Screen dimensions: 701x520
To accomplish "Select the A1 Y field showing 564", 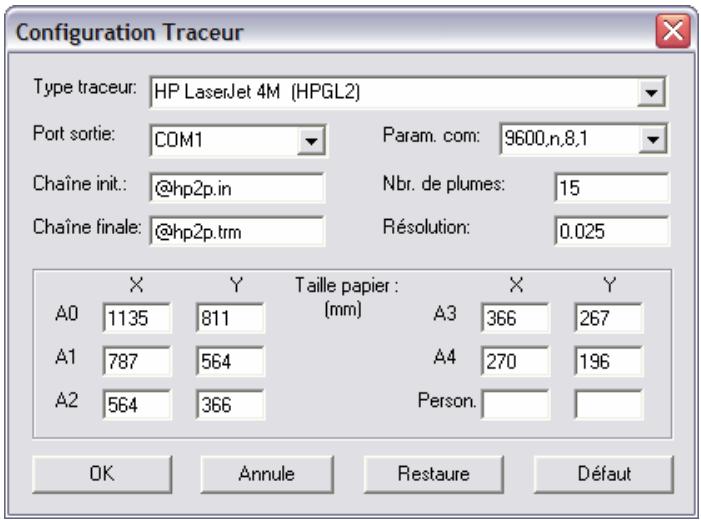I will tap(230, 361).
